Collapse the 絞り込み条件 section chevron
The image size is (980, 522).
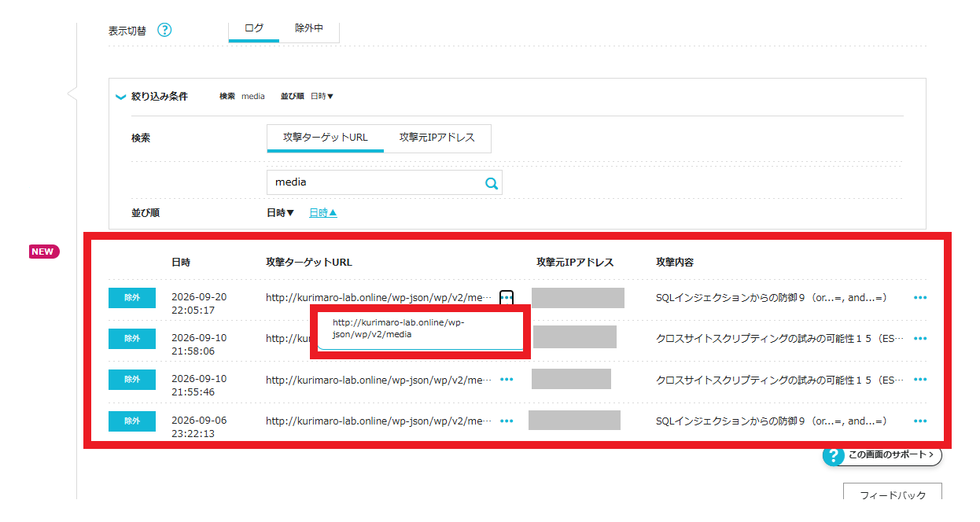point(120,97)
